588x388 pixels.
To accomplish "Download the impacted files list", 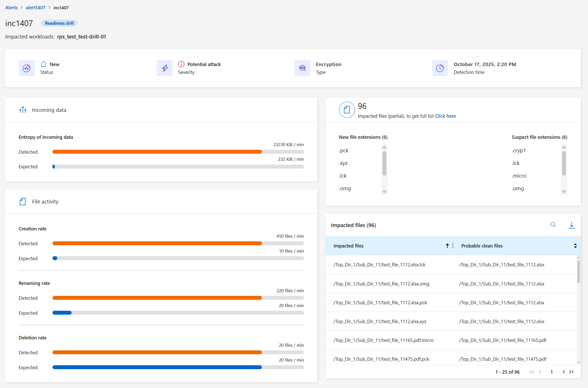I will [571, 225].
